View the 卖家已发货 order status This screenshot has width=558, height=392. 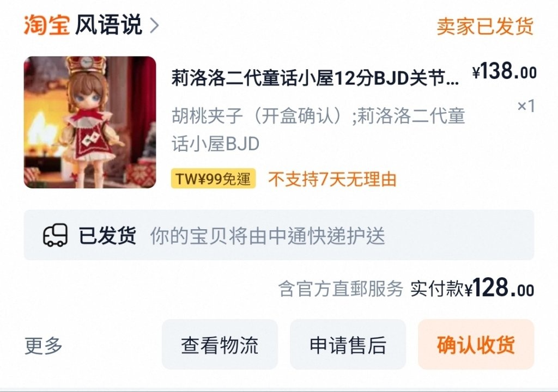click(x=485, y=26)
